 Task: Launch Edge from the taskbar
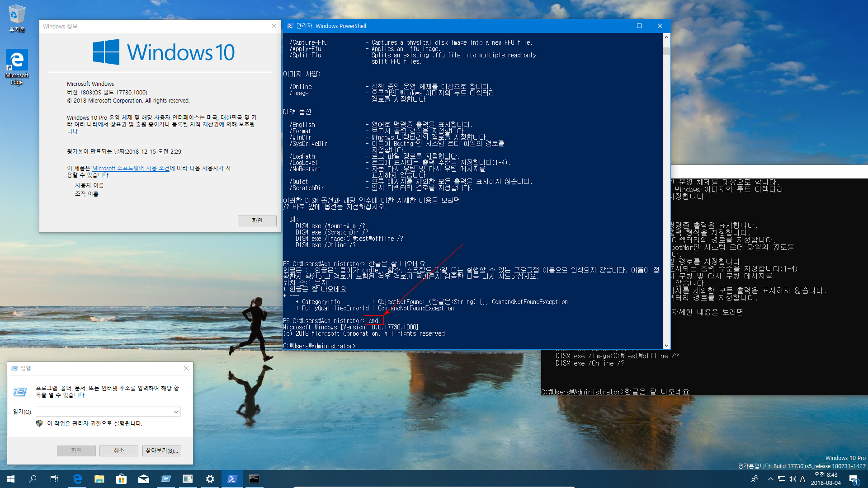[x=77, y=479]
